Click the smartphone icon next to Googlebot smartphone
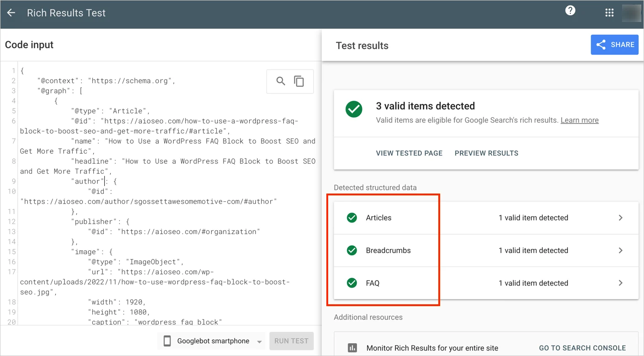Image resolution: width=644 pixels, height=356 pixels. coord(167,341)
